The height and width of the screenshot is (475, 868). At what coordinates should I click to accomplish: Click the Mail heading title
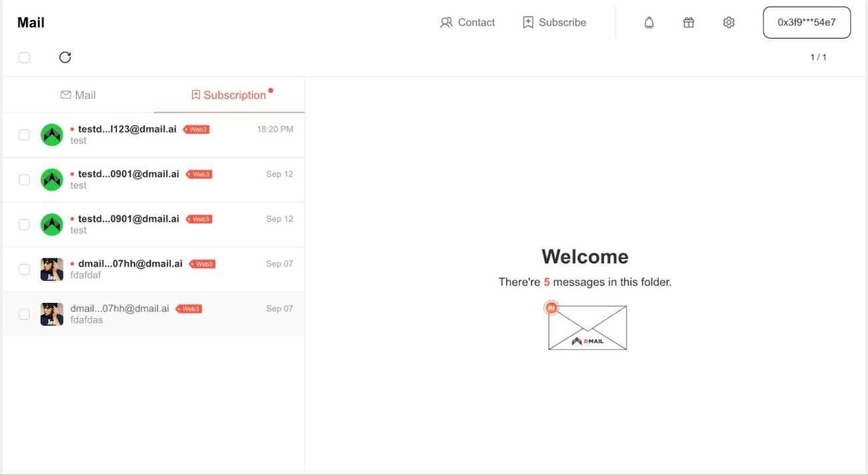tap(31, 23)
